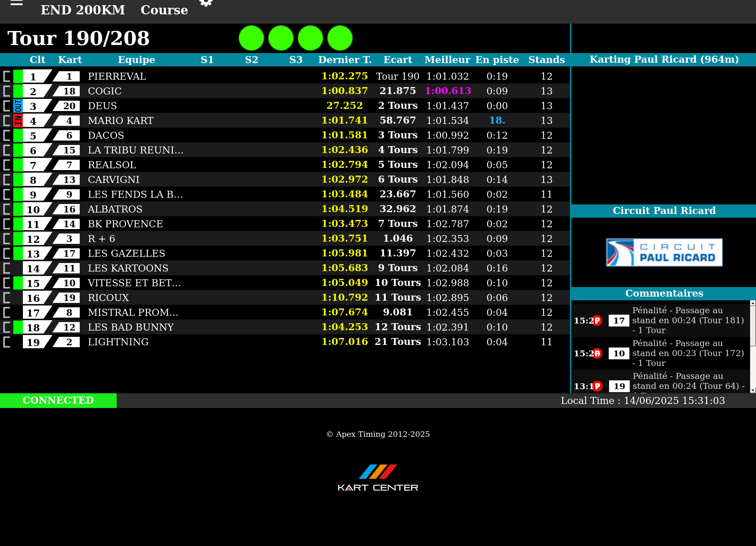Click penalty icon for kart 10 comment

point(597,353)
